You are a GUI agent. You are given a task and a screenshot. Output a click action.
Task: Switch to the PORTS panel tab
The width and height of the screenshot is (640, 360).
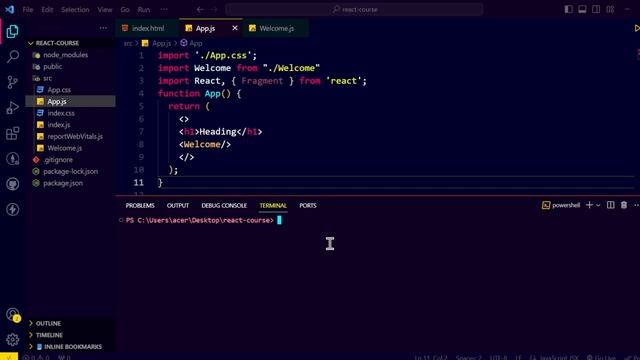tap(308, 205)
